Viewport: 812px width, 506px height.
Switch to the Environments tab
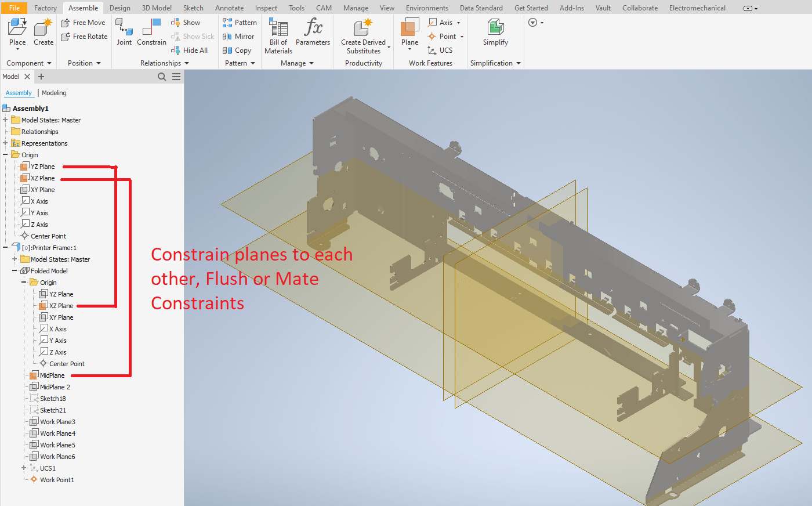click(x=427, y=8)
